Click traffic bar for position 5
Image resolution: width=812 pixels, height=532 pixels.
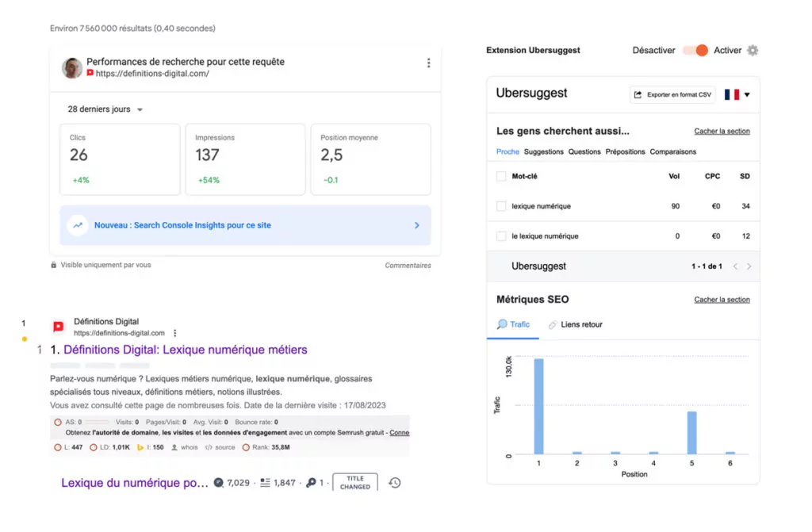tap(691, 433)
